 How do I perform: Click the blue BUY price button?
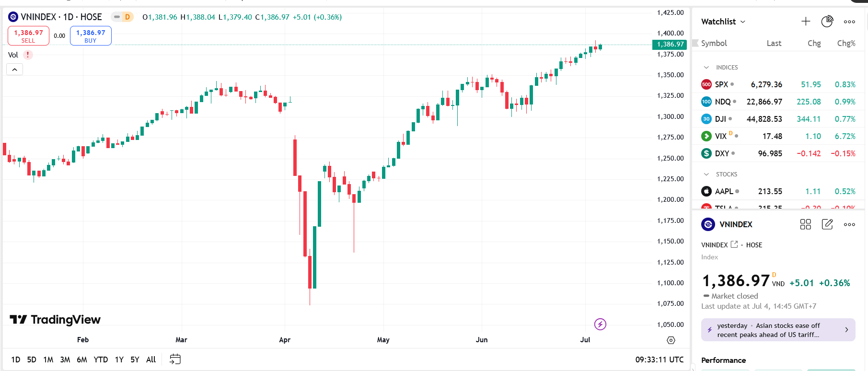pos(91,36)
